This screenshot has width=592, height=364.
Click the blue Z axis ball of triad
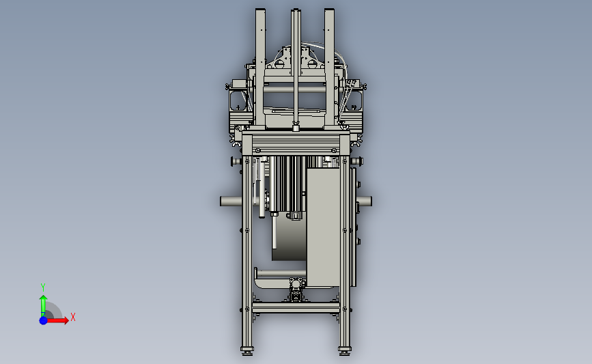(44, 320)
